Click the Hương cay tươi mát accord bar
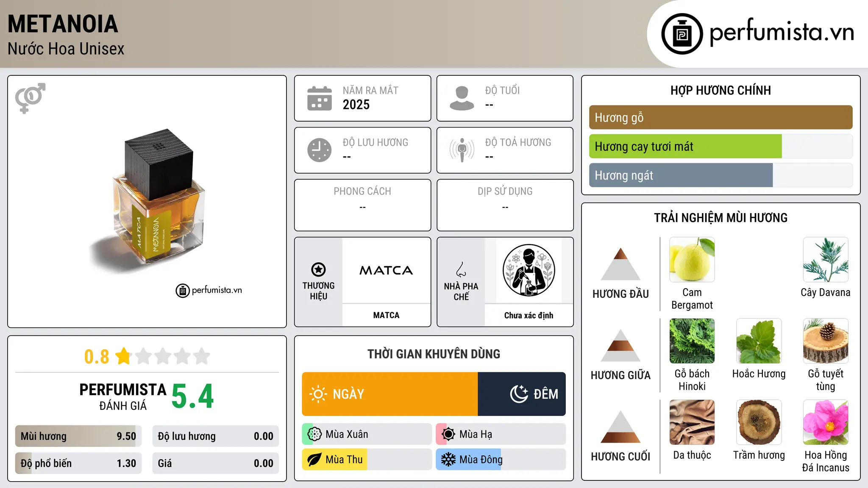 point(721,146)
